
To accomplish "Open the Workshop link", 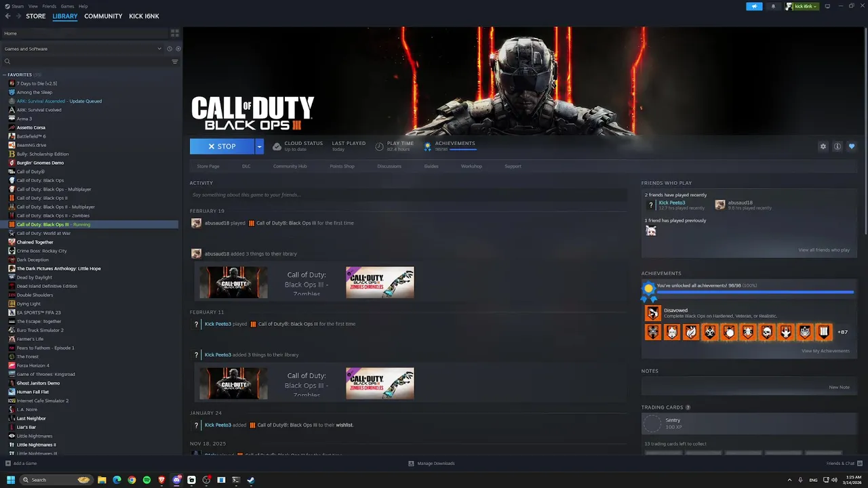I will click(x=471, y=166).
